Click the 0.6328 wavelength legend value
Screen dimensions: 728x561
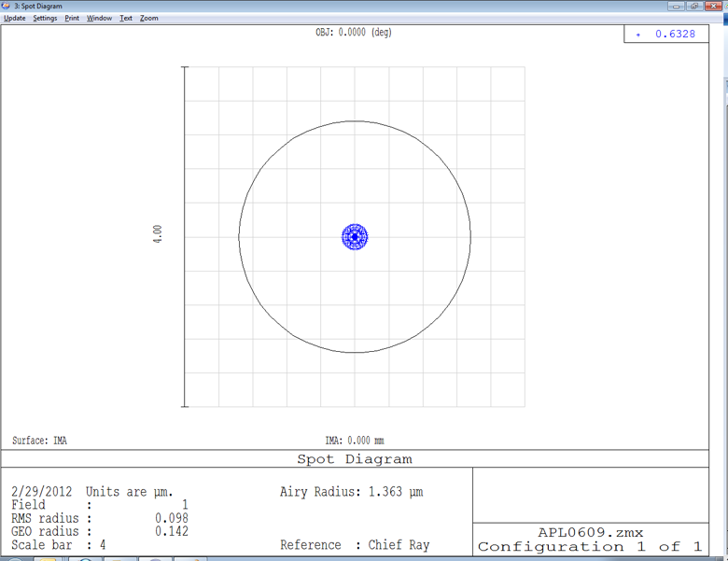click(674, 35)
